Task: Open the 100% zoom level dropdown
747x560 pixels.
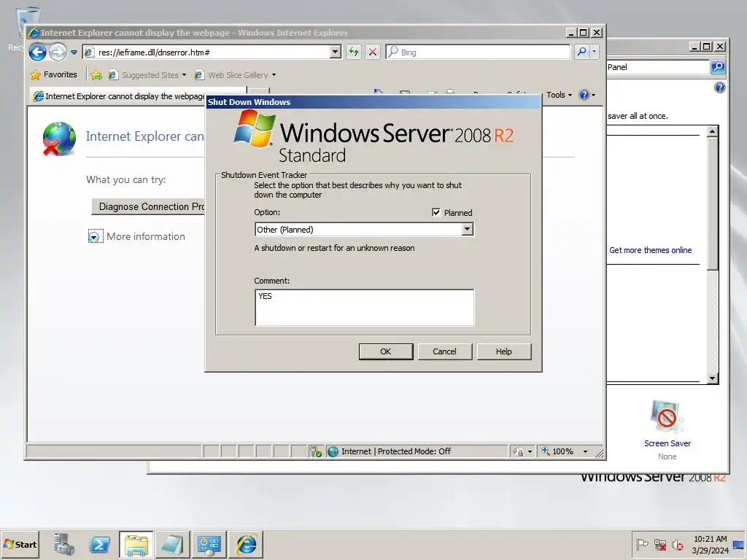Action: pyautogui.click(x=585, y=451)
